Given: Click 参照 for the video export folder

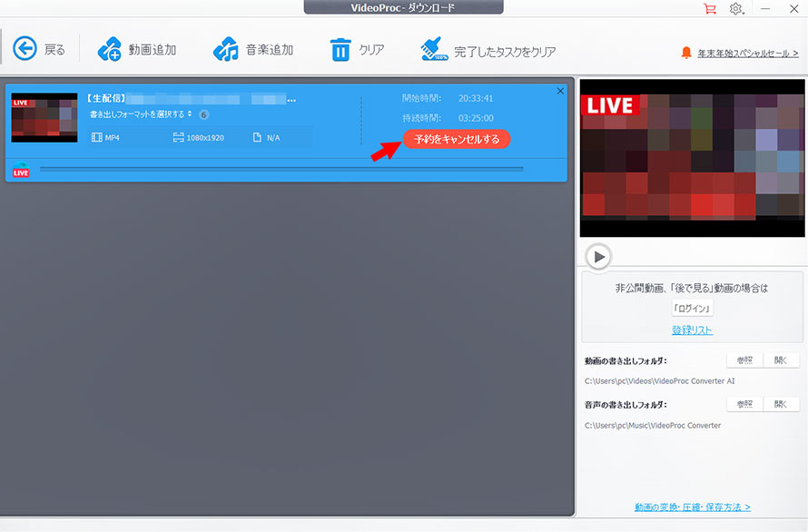Looking at the screenshot, I should coord(744,360).
